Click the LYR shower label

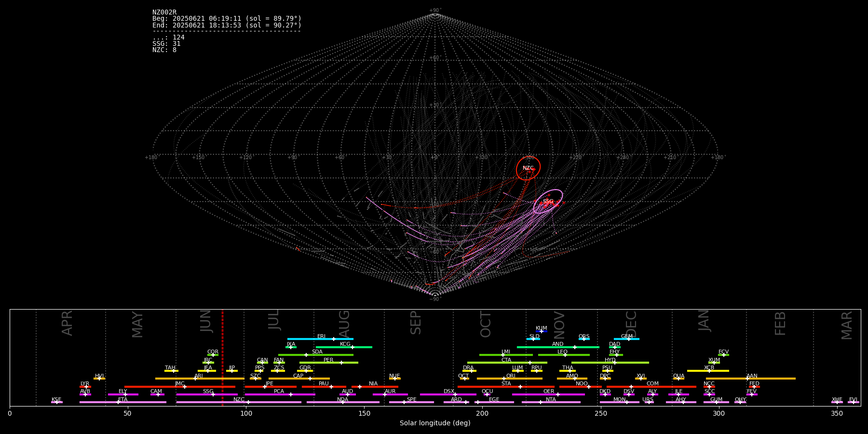pyautogui.click(x=85, y=384)
